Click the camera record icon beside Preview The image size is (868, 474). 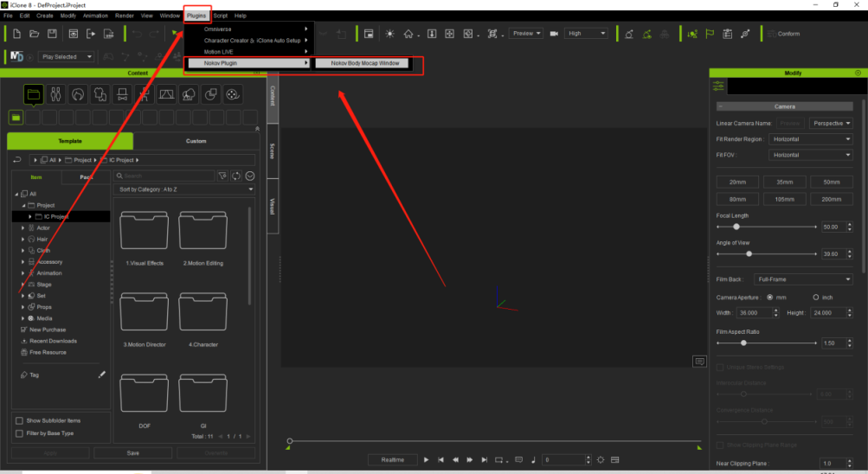(554, 34)
